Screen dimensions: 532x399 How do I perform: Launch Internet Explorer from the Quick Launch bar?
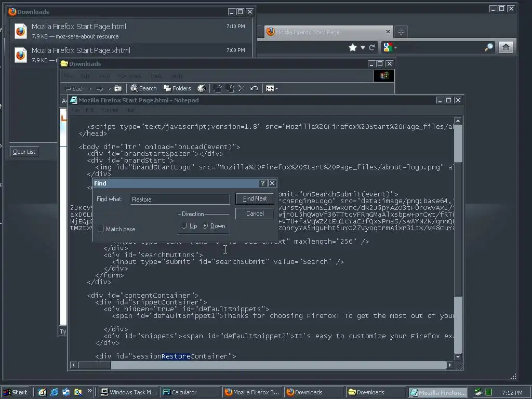pyautogui.click(x=54, y=392)
